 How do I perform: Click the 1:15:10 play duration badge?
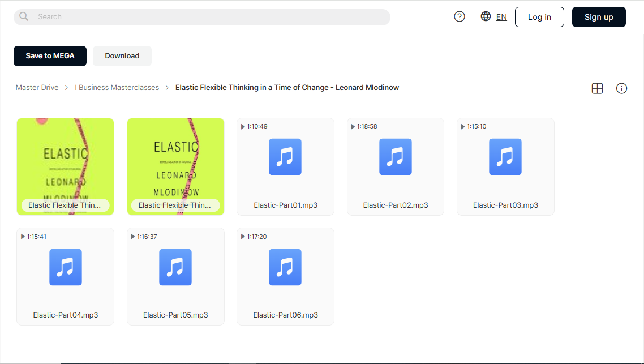click(474, 127)
